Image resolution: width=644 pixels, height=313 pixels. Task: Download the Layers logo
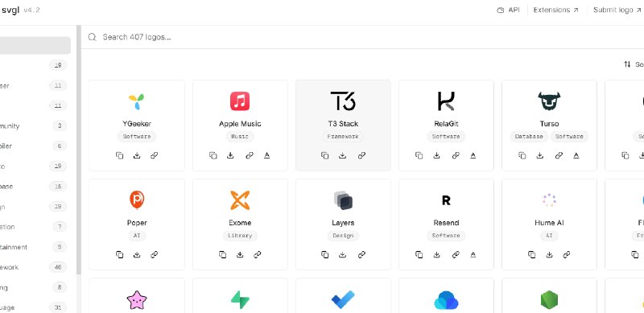click(x=343, y=255)
